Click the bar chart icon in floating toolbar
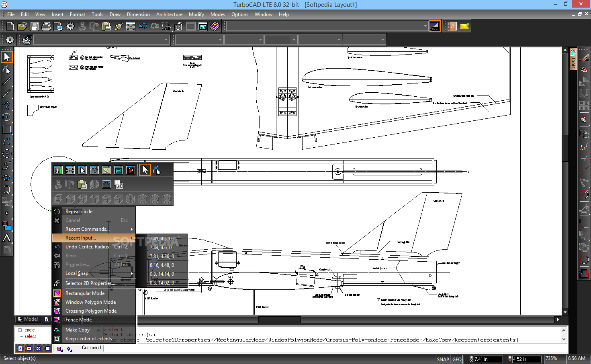The height and width of the screenshot is (364, 591). [58, 170]
